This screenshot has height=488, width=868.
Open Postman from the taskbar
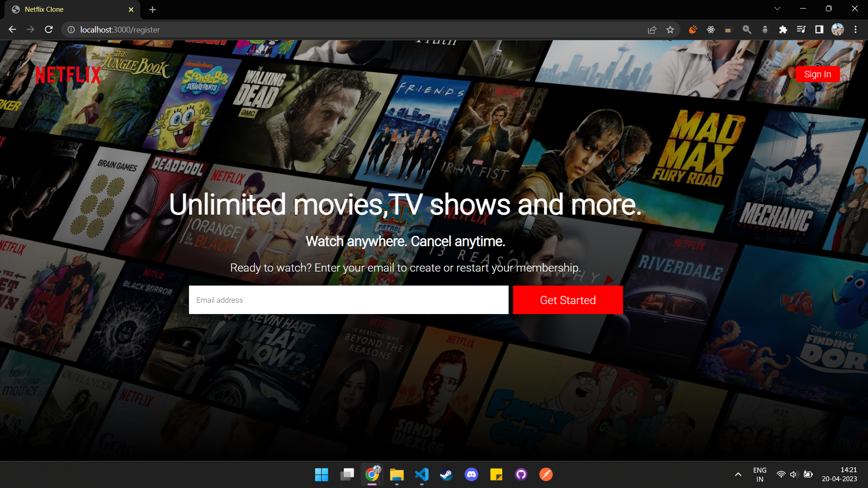tap(546, 474)
